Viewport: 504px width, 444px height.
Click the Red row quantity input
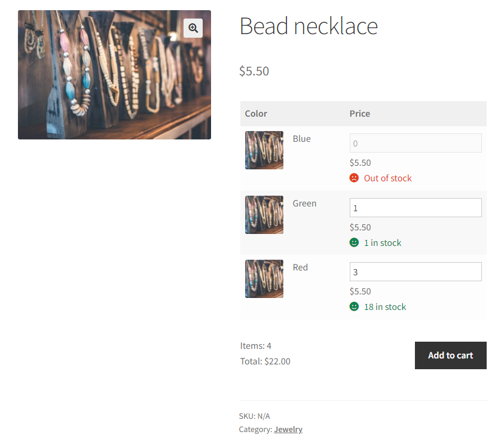pos(415,272)
